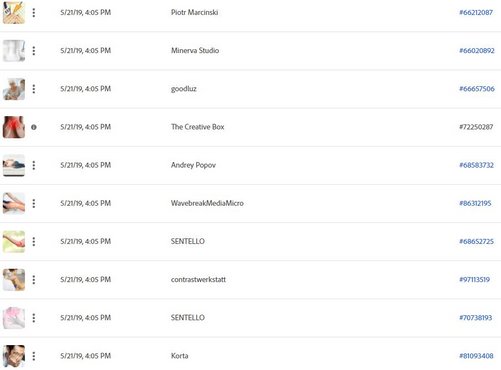501x370 pixels.
Task: Open thumbnail for the goodluz image
Action: (x=14, y=89)
